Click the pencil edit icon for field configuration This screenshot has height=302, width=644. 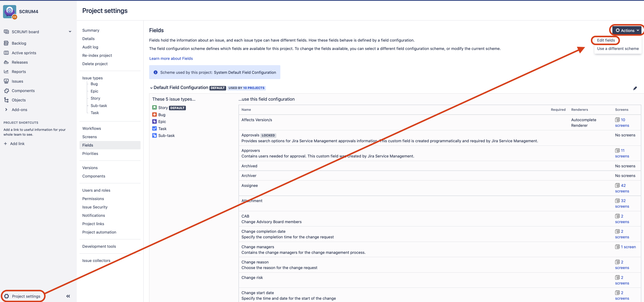tap(635, 88)
